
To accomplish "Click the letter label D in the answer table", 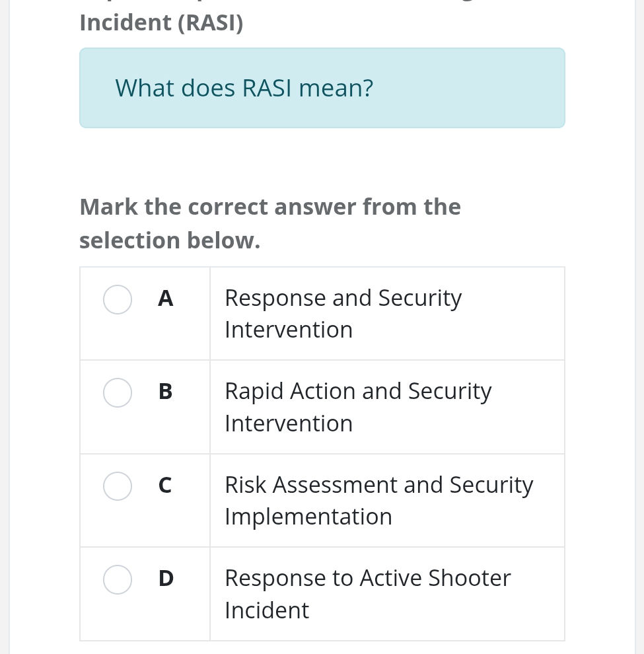I will 165,578.
